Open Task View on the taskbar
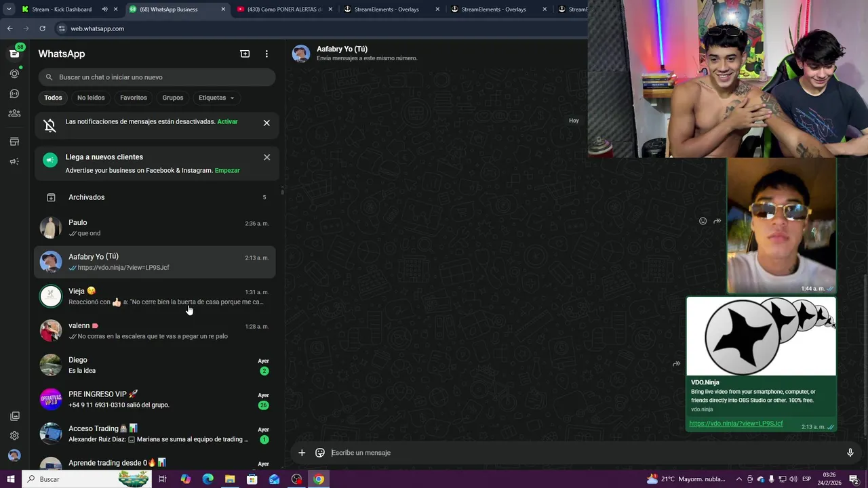Viewport: 868px width, 488px height. click(163, 479)
